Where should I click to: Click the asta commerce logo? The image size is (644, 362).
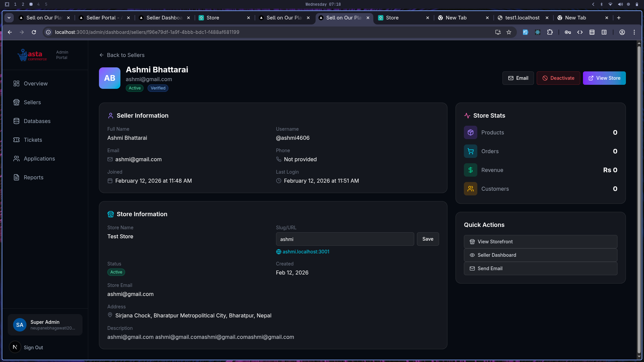[32, 55]
